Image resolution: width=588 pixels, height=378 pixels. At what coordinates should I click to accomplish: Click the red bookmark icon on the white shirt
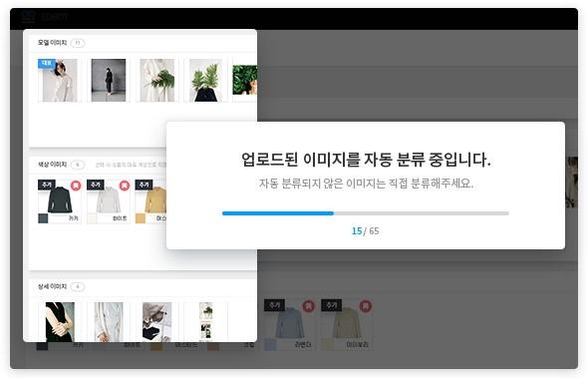click(124, 185)
